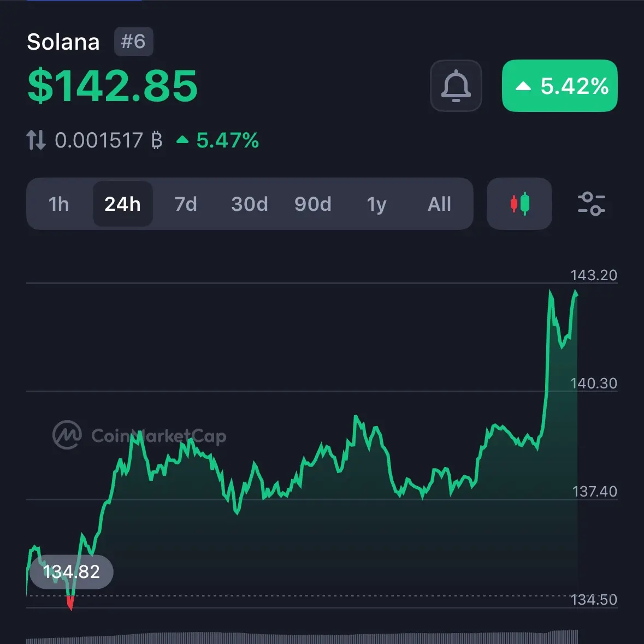644x644 pixels.
Task: Tap the Solana coin name
Action: [x=63, y=42]
